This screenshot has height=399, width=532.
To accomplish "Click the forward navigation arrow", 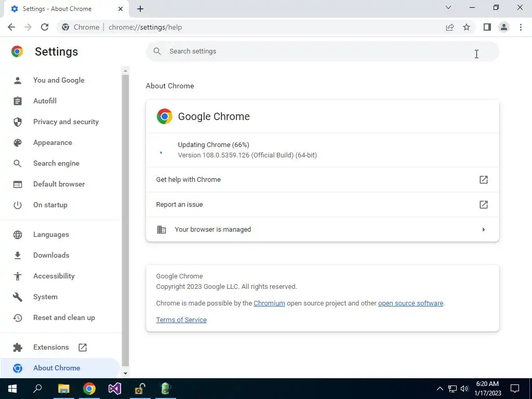I will [x=28, y=27].
